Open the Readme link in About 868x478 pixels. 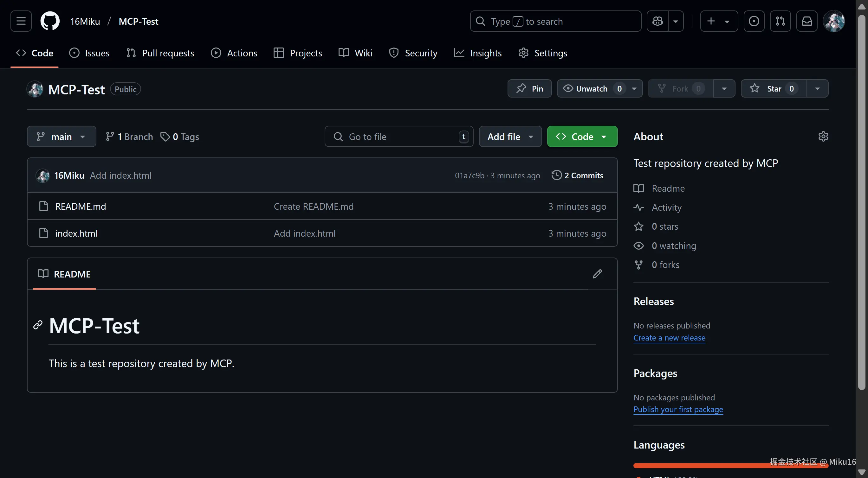tap(668, 188)
